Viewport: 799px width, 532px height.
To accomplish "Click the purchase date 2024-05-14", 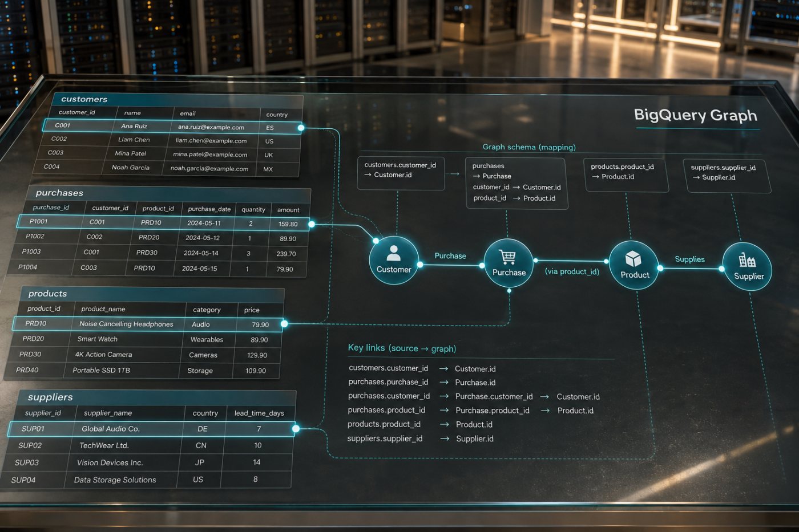I will [201, 253].
